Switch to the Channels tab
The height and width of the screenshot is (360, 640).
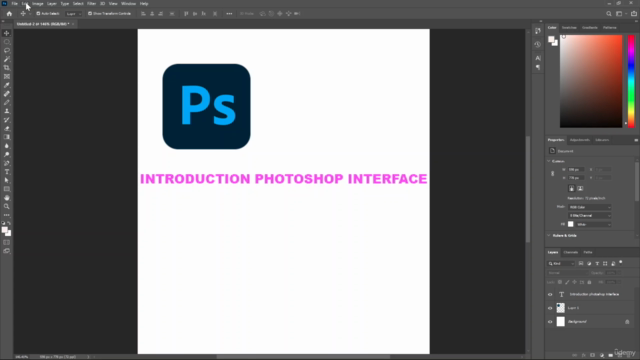tap(571, 252)
